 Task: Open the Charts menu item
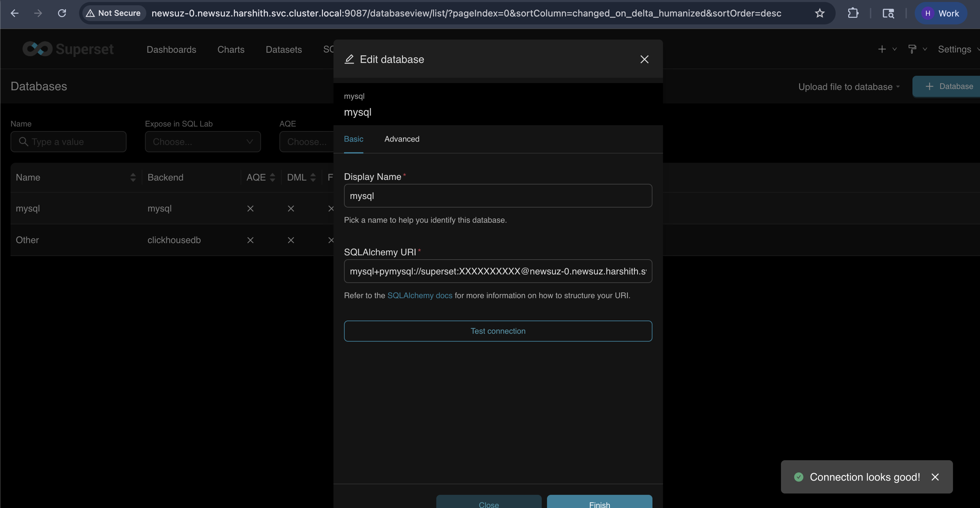point(231,49)
